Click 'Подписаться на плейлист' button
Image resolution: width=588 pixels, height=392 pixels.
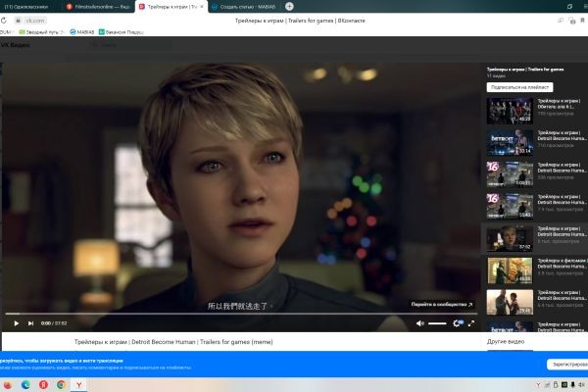(519, 87)
